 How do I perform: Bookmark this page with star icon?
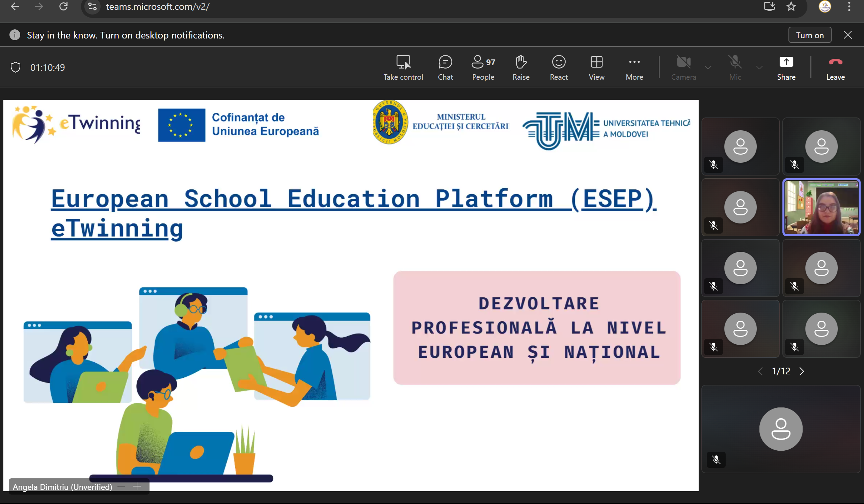pyautogui.click(x=791, y=6)
